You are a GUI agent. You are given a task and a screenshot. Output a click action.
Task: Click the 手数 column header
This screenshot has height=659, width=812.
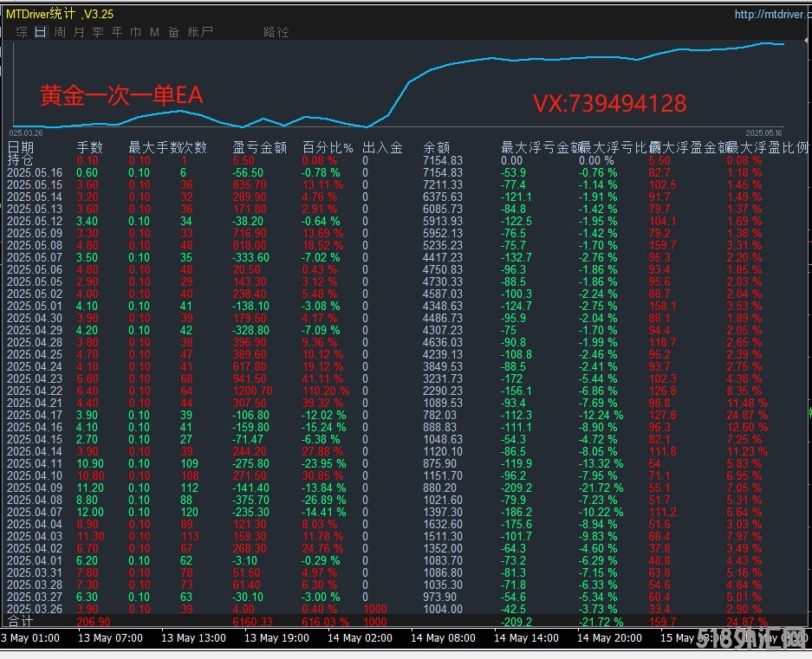tap(89, 147)
